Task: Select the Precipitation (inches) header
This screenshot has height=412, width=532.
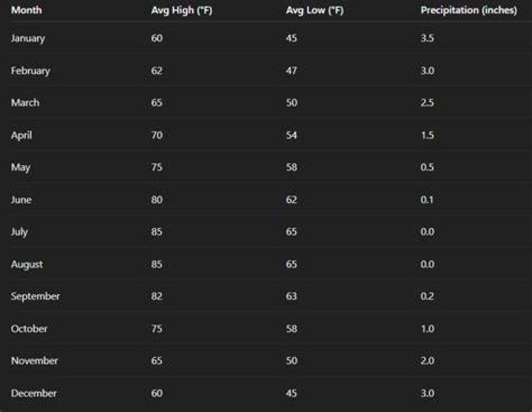Action: click(x=469, y=10)
